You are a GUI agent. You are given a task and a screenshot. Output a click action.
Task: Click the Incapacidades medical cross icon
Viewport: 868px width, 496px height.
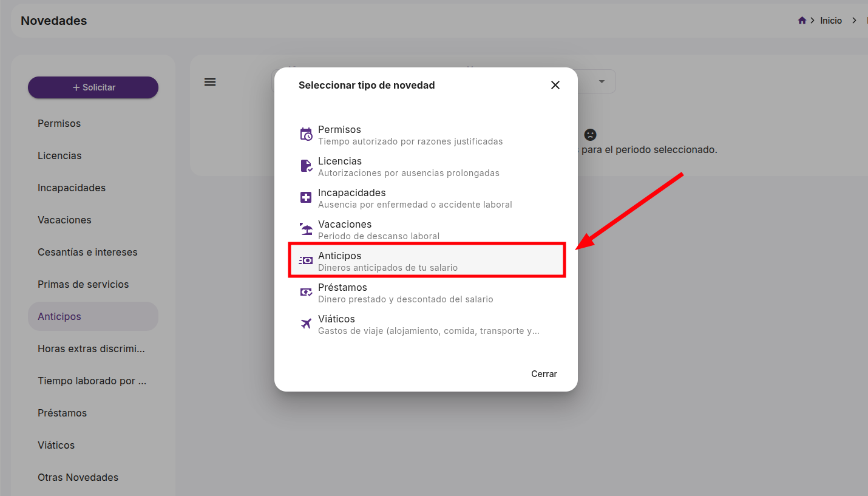[307, 197]
